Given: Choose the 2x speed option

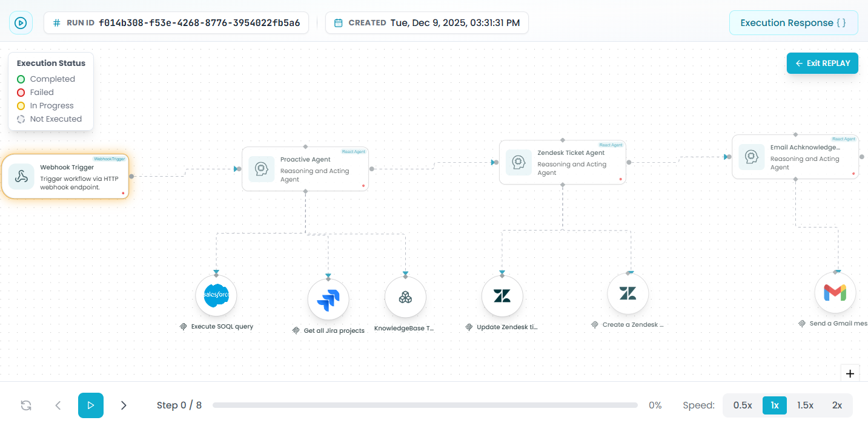Looking at the screenshot, I should click(x=837, y=405).
